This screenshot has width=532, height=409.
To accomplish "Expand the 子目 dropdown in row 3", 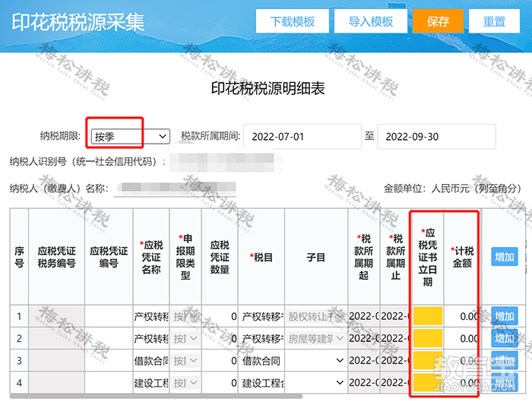I will (315, 360).
